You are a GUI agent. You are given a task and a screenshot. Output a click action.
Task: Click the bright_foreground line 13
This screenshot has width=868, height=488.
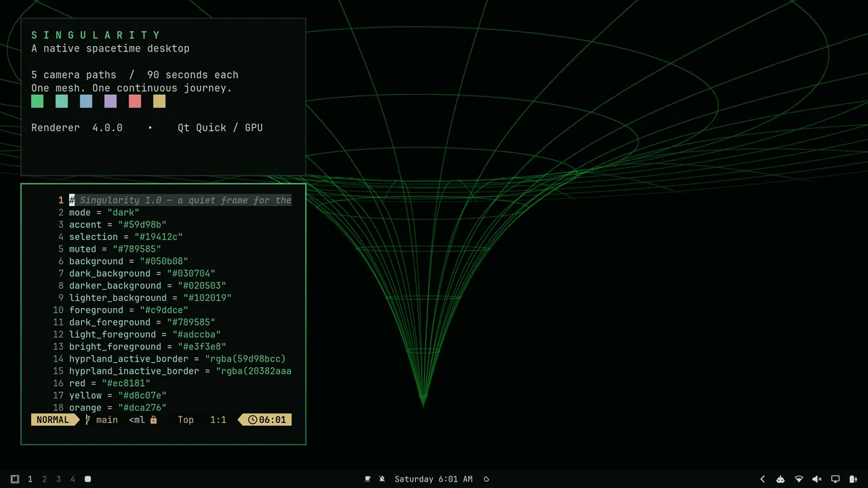click(x=148, y=347)
